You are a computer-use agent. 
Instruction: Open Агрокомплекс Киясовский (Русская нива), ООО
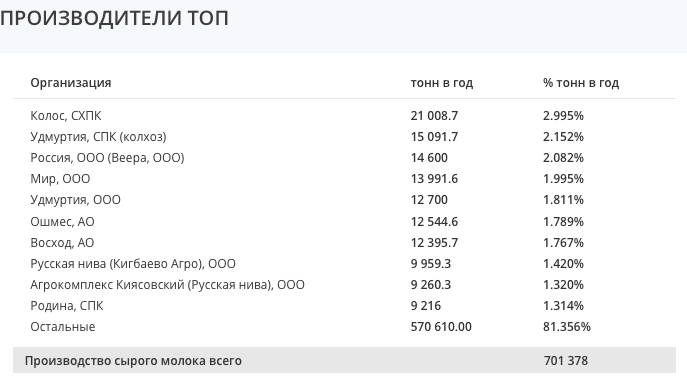(167, 285)
